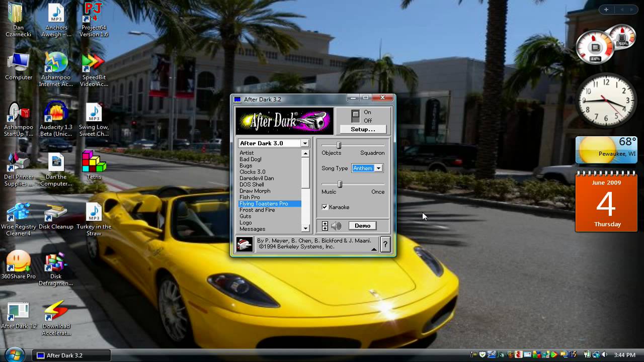Select Download Accelerator desktop icon
Viewport: 644px width, 362px height.
point(56,318)
